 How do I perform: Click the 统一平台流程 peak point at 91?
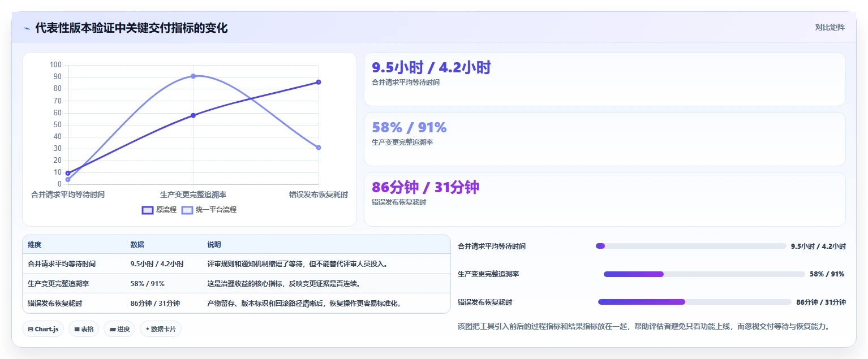pos(193,76)
